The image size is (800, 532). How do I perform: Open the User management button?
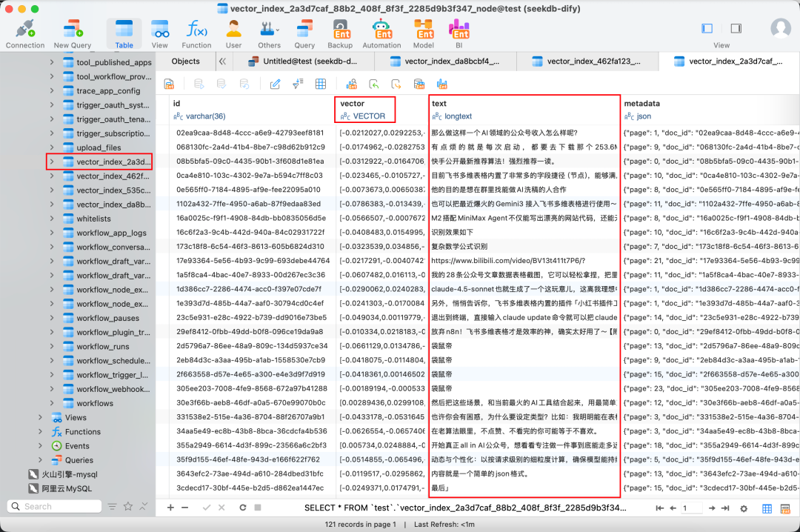(x=233, y=33)
